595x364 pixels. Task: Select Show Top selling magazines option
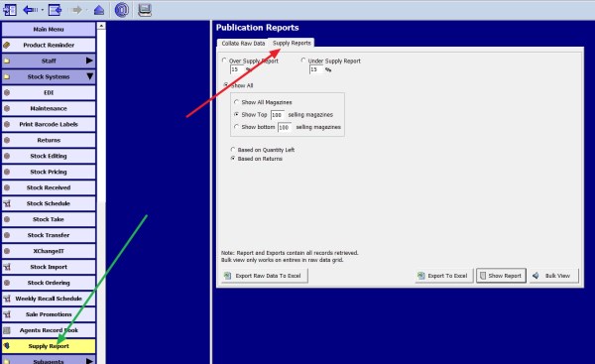[236, 114]
